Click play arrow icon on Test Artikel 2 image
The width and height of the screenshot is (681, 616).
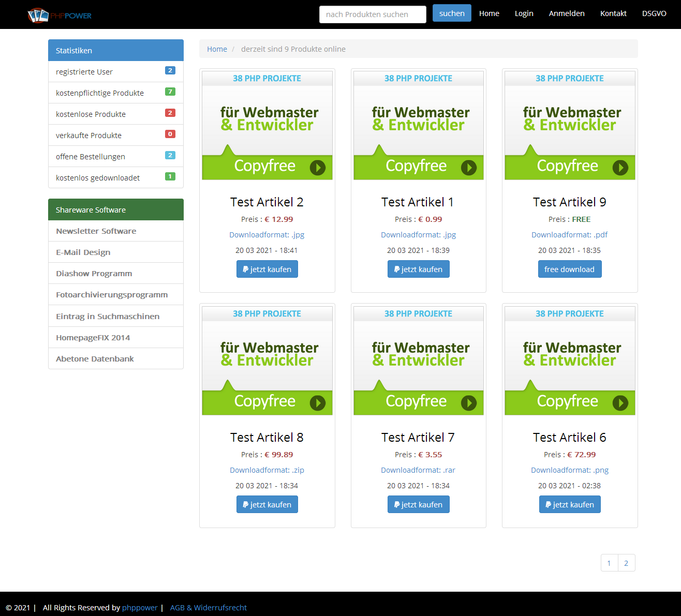(x=317, y=168)
